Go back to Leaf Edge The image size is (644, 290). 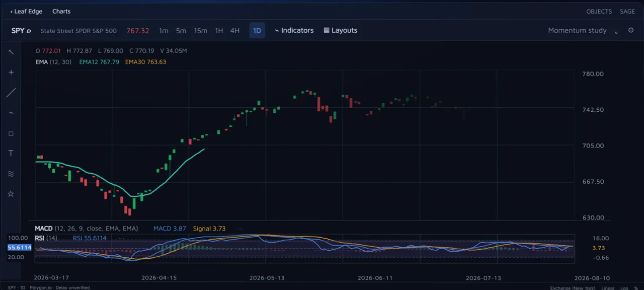pyautogui.click(x=26, y=11)
